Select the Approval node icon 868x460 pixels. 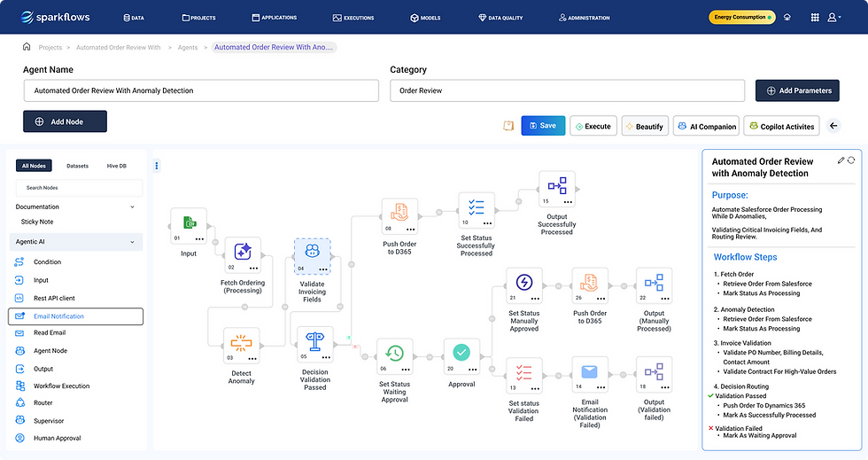[x=461, y=356]
